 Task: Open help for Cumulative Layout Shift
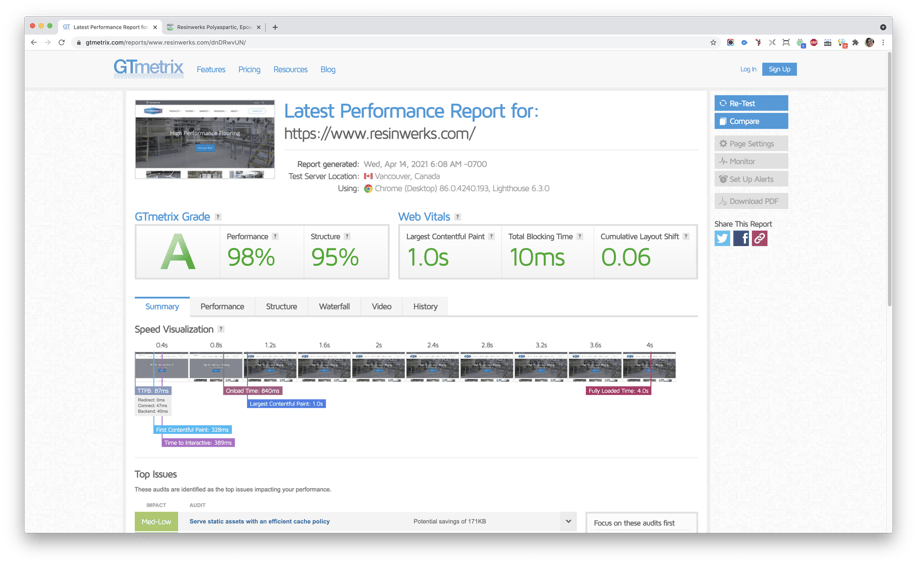[685, 237]
